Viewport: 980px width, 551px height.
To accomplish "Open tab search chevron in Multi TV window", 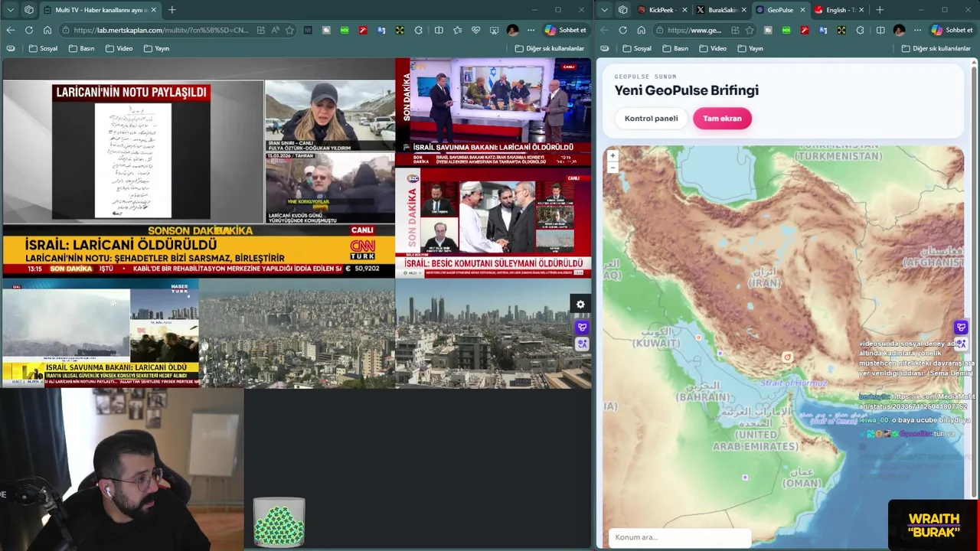I will coord(11,10).
